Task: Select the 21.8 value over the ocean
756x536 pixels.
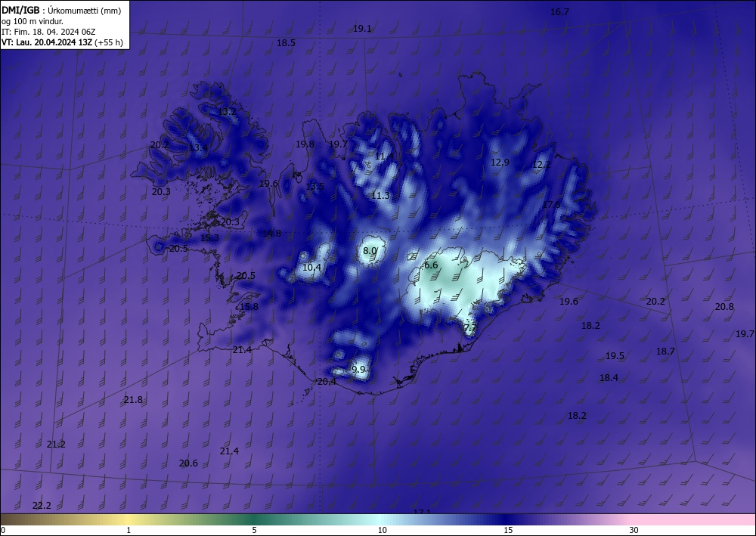Action: point(133,400)
